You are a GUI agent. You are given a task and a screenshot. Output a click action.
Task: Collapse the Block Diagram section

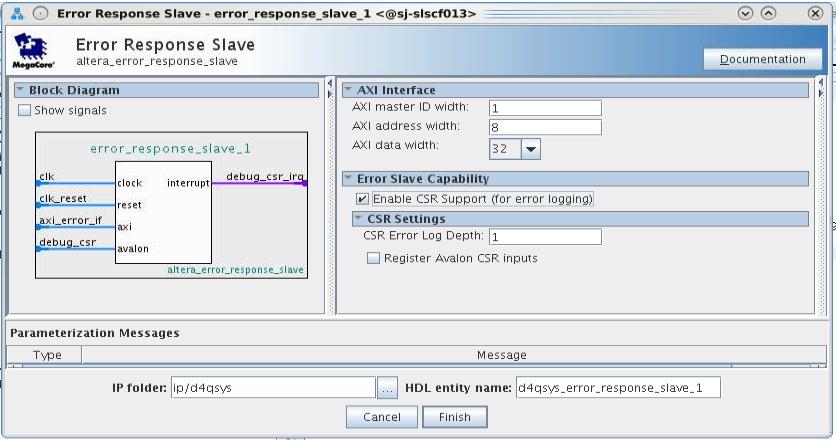pos(20,90)
